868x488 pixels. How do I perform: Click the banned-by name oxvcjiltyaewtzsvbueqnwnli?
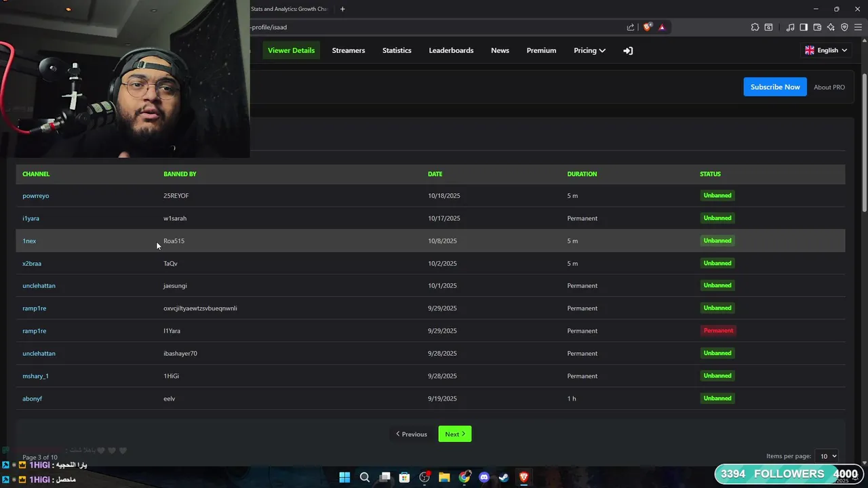coord(200,308)
